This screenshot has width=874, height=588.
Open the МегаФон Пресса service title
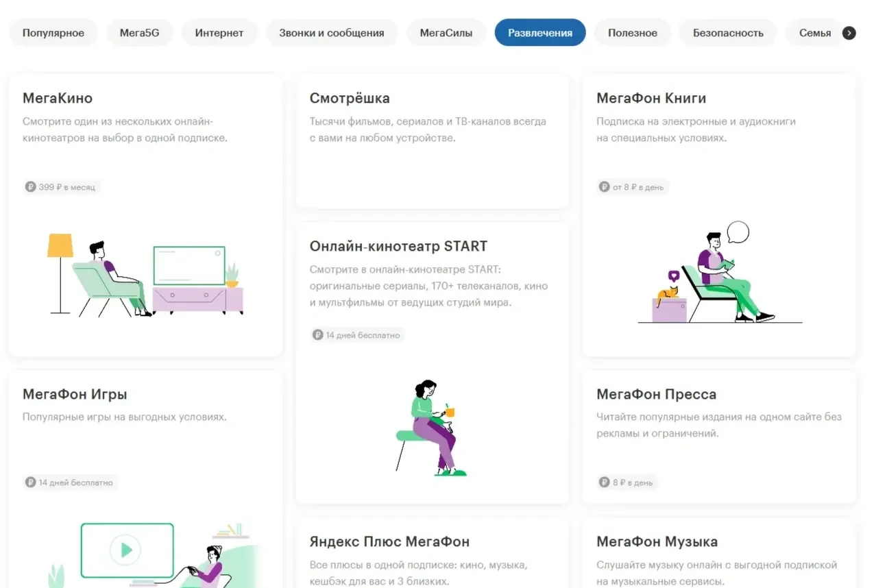(x=657, y=394)
